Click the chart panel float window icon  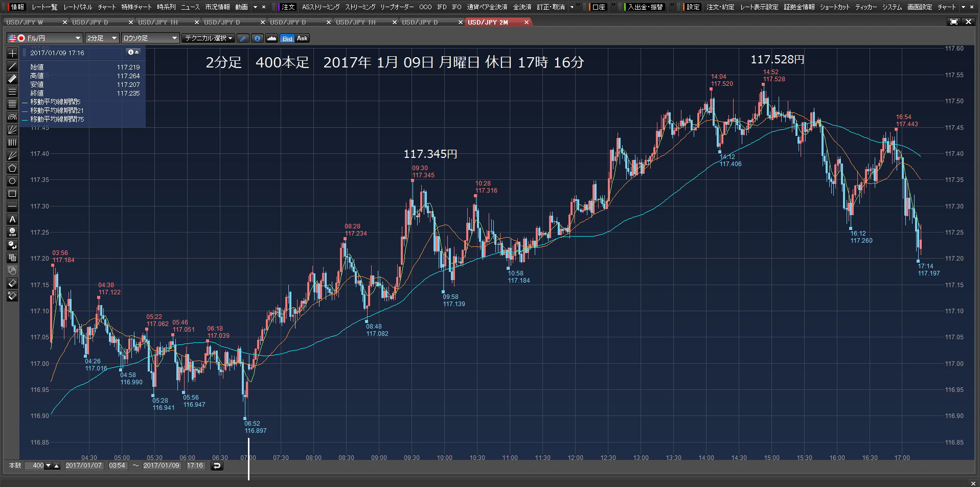tap(954, 22)
